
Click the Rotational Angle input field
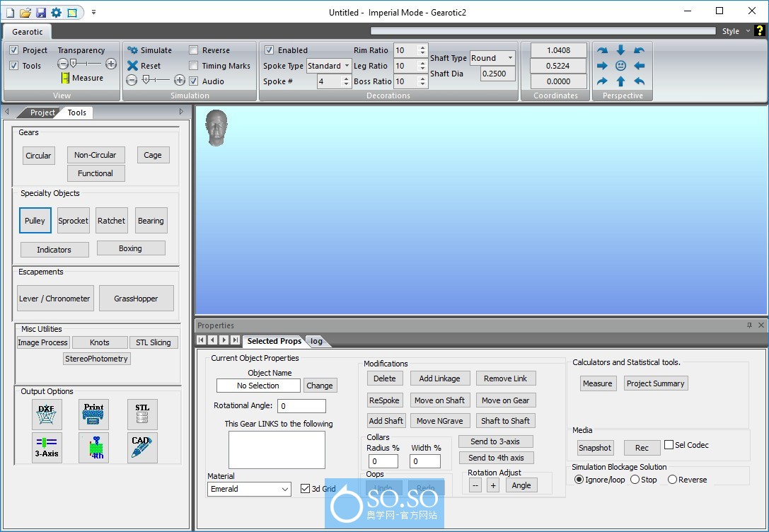pyautogui.click(x=301, y=406)
